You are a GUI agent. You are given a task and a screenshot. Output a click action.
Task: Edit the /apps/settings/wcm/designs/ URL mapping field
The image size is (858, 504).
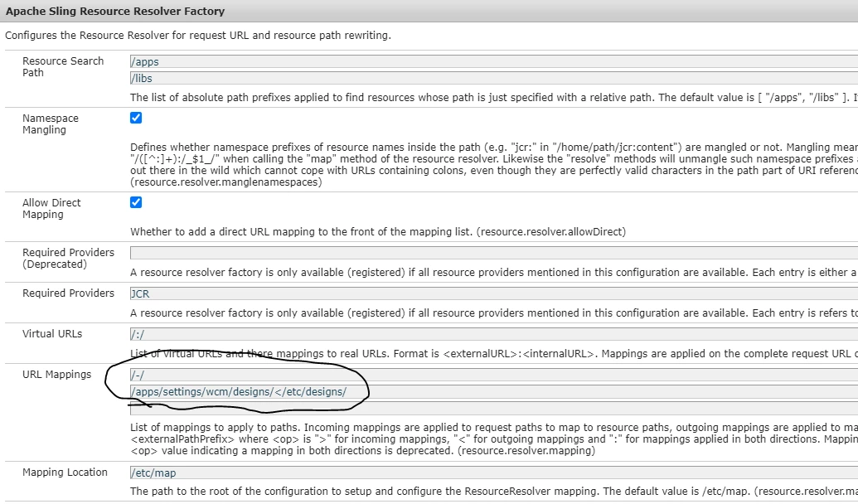tap(493, 391)
